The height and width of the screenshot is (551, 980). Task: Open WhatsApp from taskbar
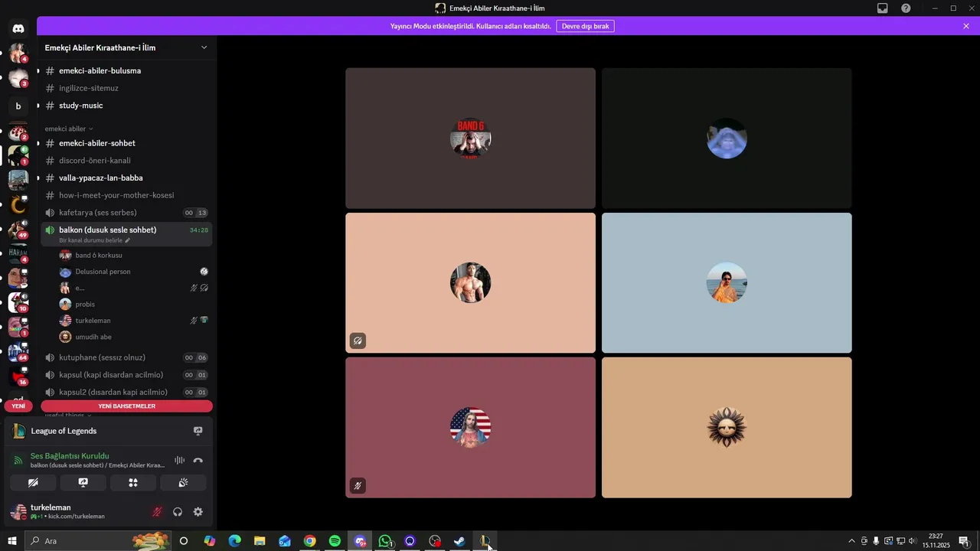385,541
